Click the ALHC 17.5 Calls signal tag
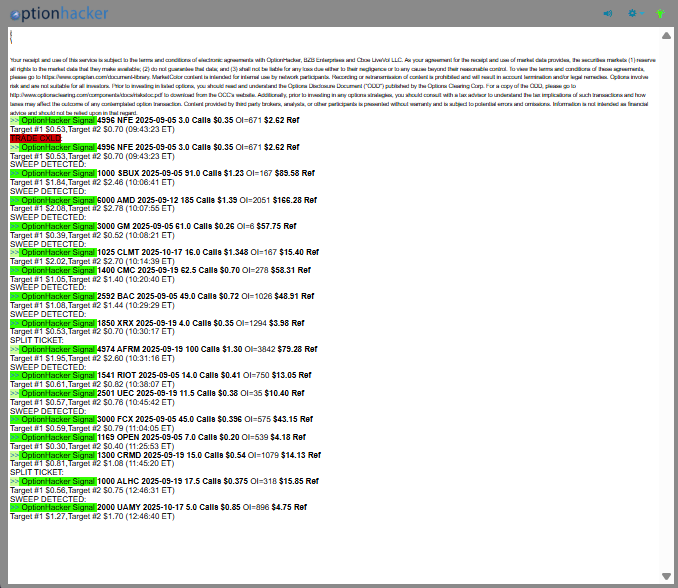The image size is (678, 588). [58, 482]
